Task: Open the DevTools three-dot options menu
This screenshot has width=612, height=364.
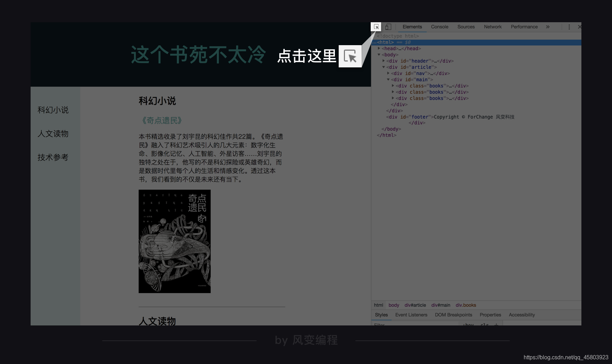Action: pos(569,27)
